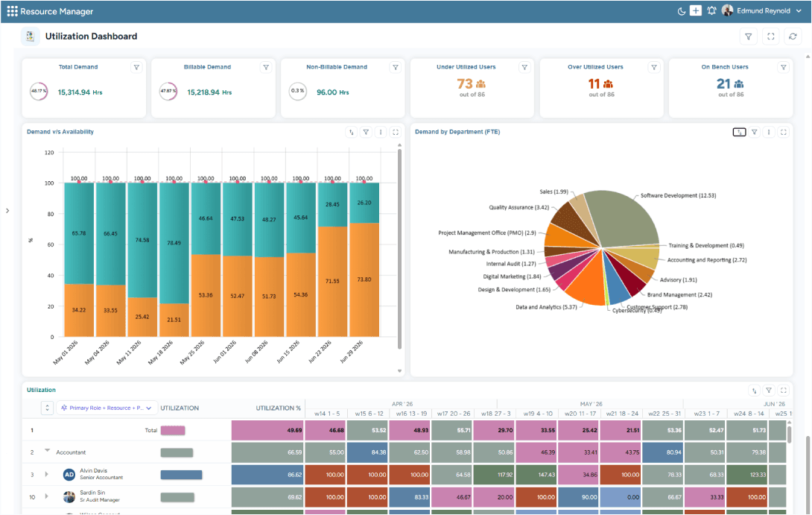Click the w22 25 - 31 week header
The image size is (812, 515).
665,414
